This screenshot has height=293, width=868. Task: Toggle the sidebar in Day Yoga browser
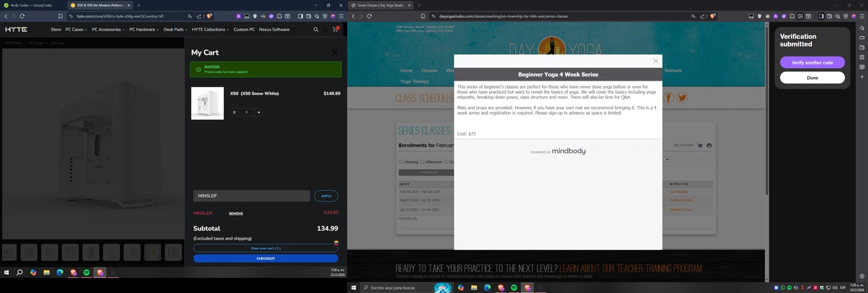coord(821,16)
